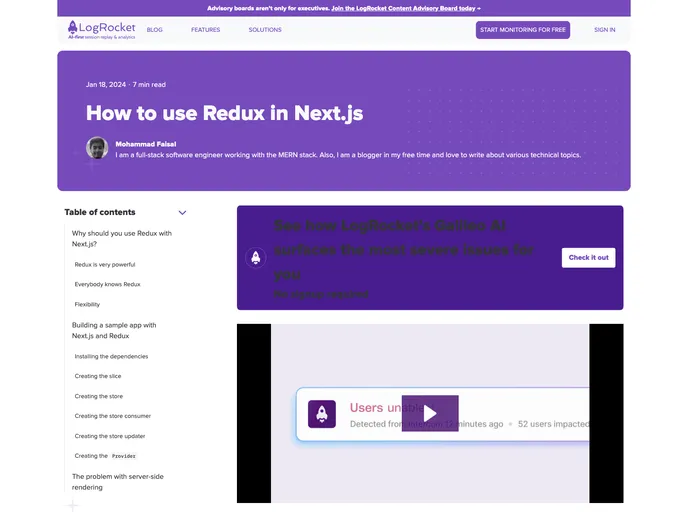
Task: Play the embedded video
Action: [x=430, y=413]
